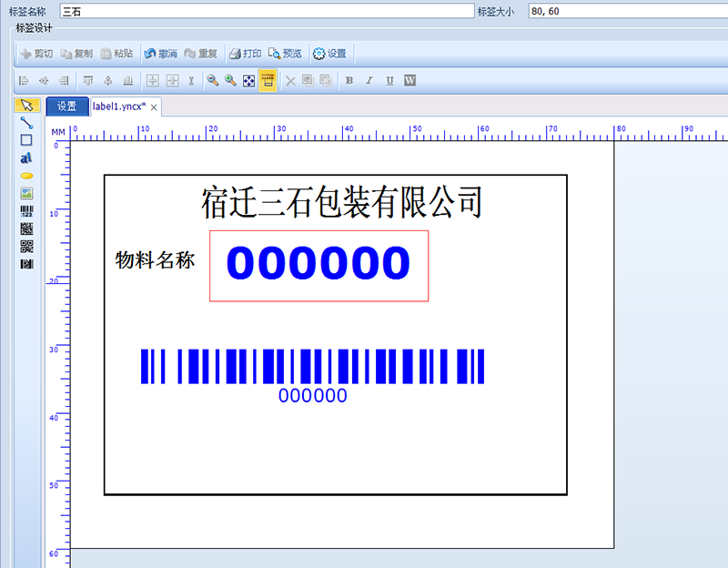Select the blue barcode object
Viewport: 728px width, 568px height.
[x=312, y=367]
